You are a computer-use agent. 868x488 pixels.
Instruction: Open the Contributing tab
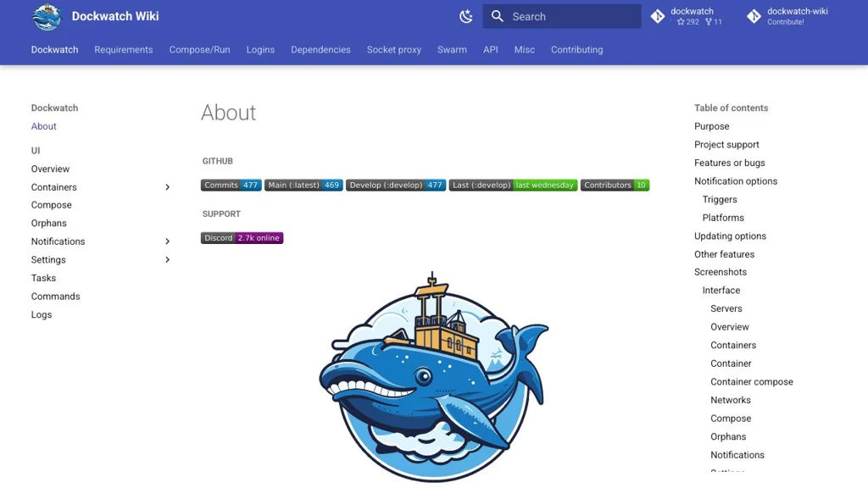point(576,50)
